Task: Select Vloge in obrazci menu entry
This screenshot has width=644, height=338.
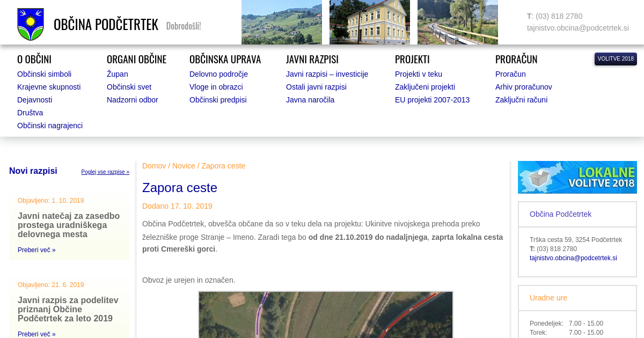Action: pyautogui.click(x=216, y=87)
